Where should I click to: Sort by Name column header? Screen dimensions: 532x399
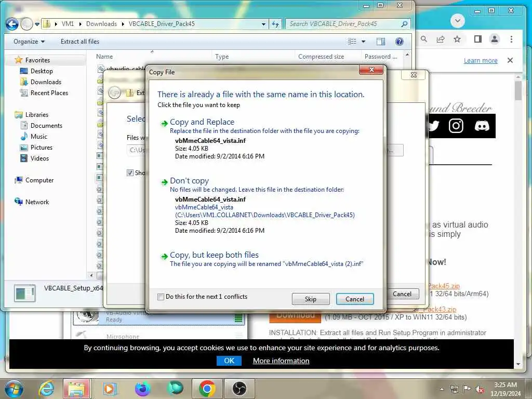click(x=104, y=57)
